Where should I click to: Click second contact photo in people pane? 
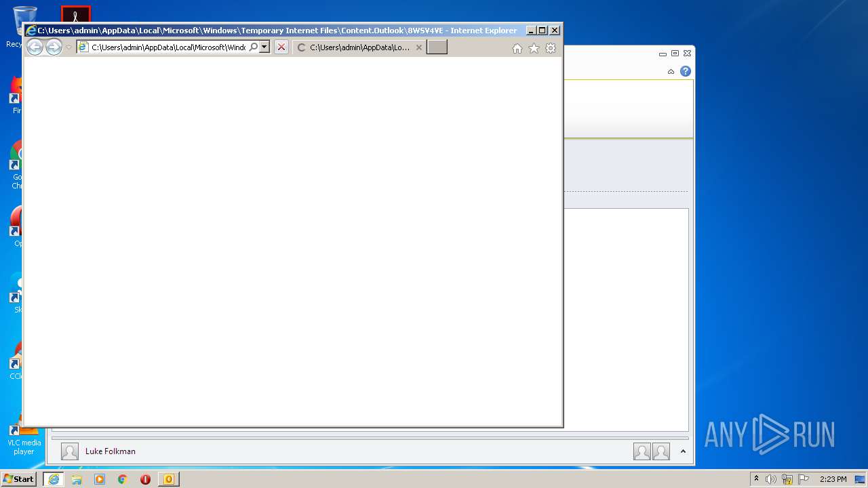pos(661,451)
